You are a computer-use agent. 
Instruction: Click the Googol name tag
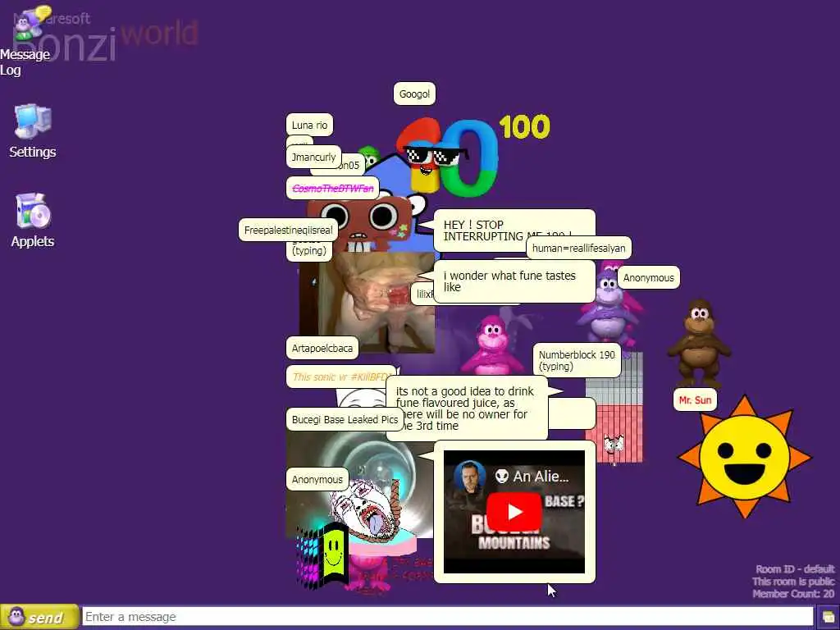click(414, 94)
